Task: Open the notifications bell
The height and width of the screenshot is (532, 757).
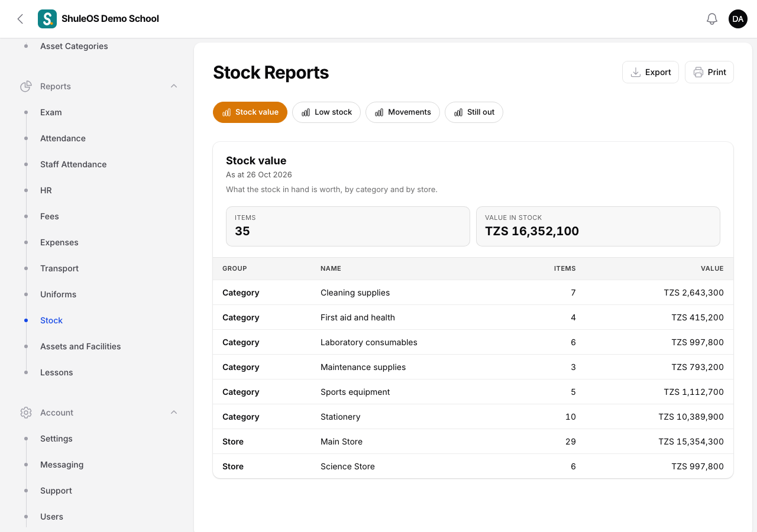Action: pos(712,19)
